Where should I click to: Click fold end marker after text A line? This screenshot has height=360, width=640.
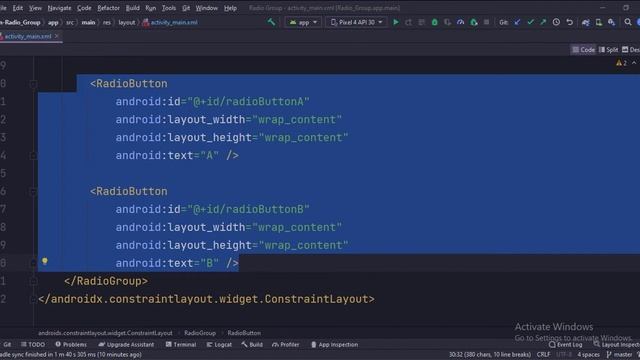pos(33,156)
